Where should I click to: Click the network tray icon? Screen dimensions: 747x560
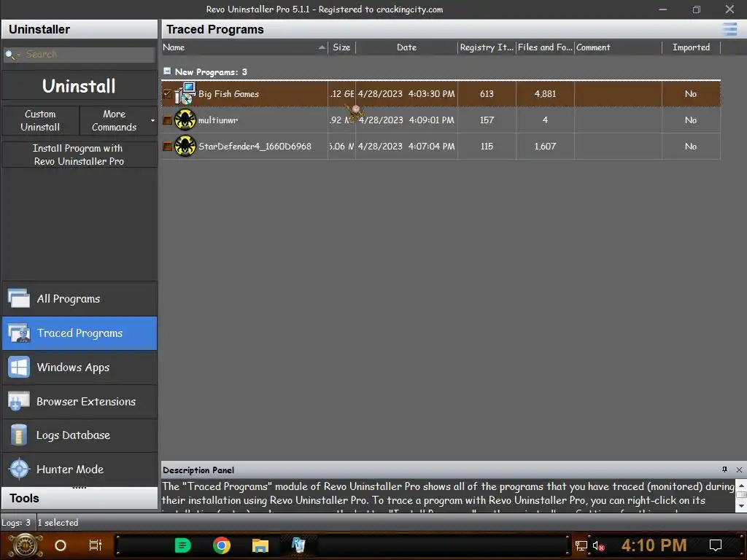pos(581,545)
